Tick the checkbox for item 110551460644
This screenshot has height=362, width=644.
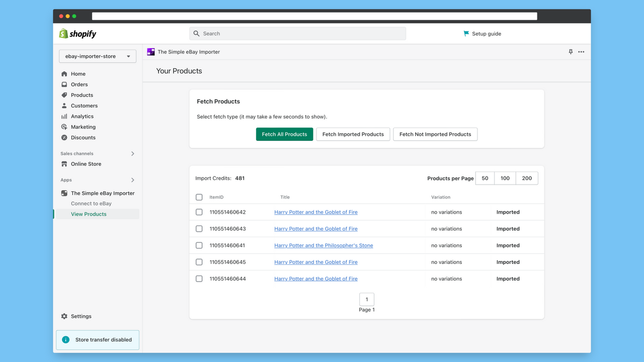coord(199,279)
